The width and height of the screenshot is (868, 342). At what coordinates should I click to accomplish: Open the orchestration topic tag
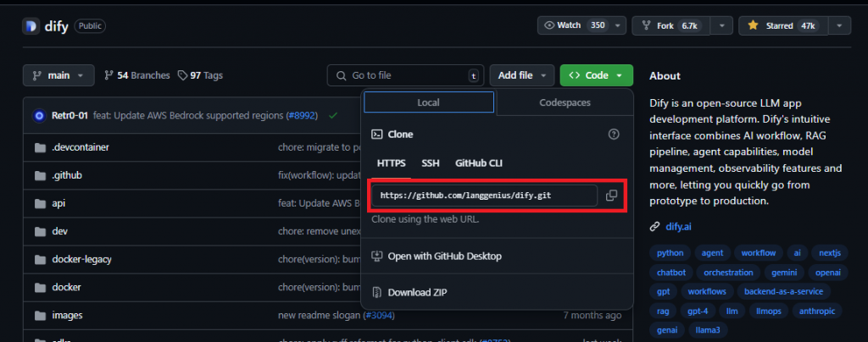click(728, 273)
